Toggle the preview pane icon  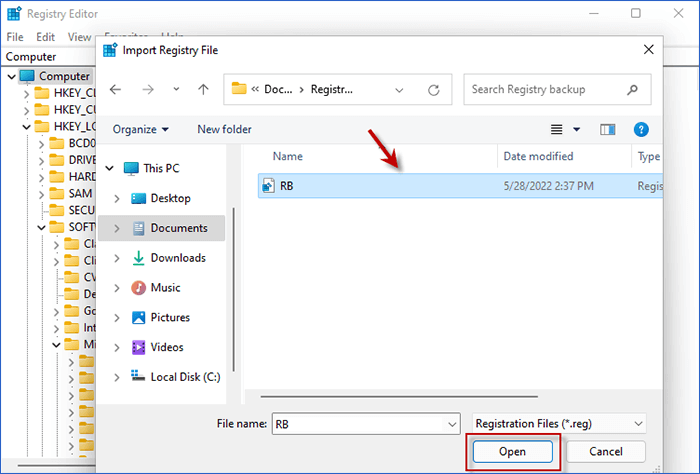pyautogui.click(x=607, y=129)
